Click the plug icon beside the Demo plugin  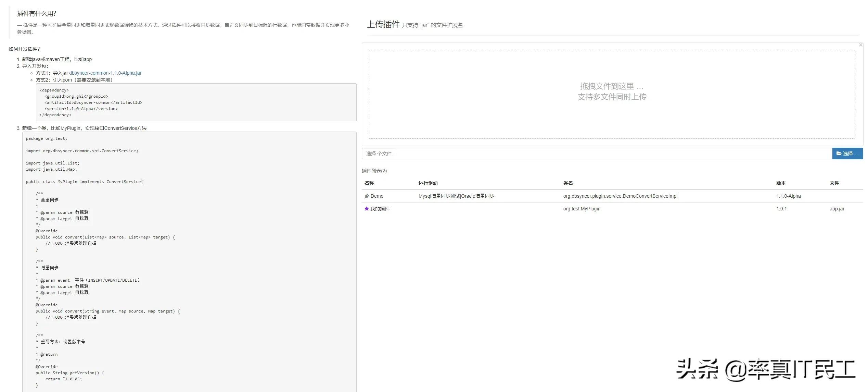click(x=367, y=196)
